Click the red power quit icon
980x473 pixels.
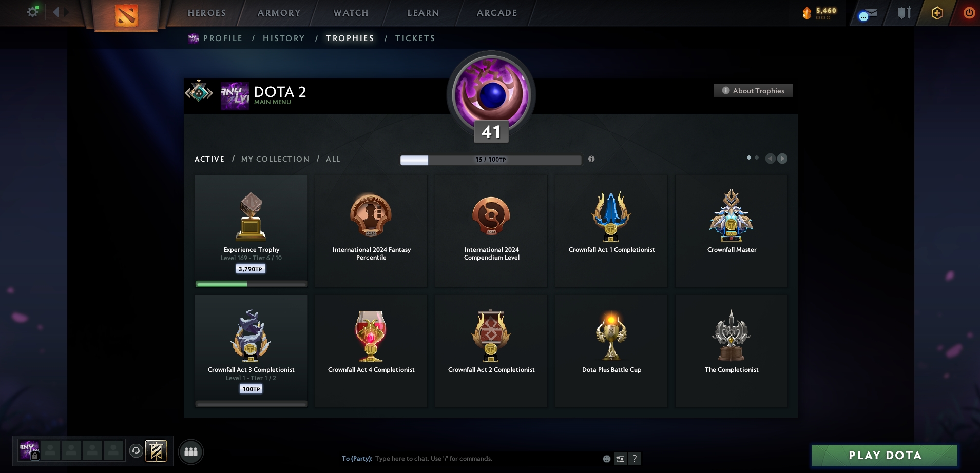coord(969,13)
